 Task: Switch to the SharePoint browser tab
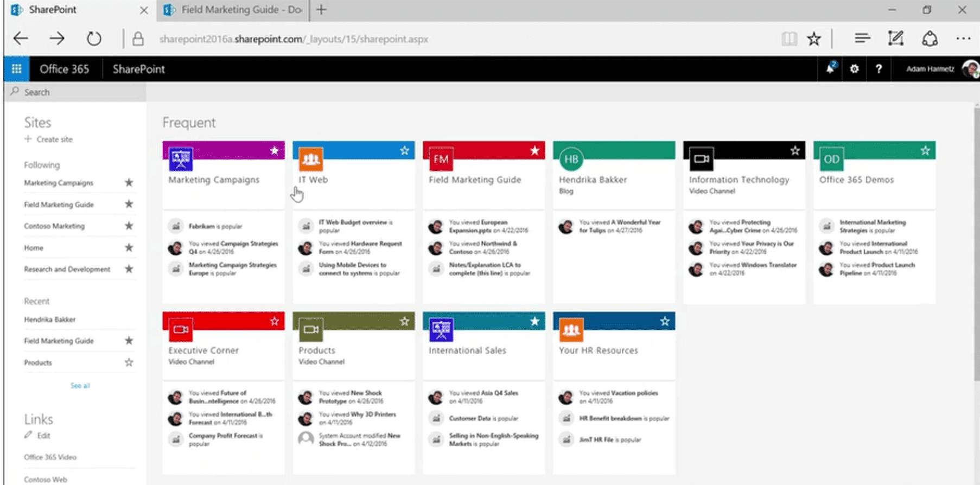[x=80, y=10]
